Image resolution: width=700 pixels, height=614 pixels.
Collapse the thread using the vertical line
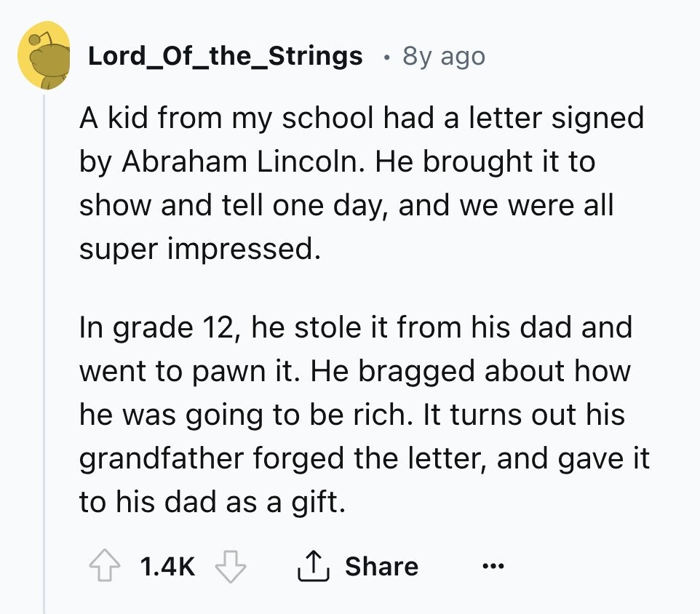pyautogui.click(x=44, y=349)
